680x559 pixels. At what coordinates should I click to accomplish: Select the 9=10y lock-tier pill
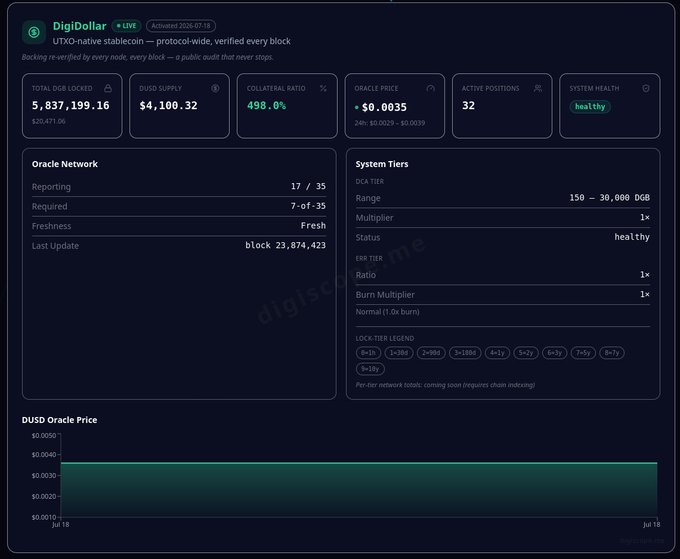pyautogui.click(x=370, y=369)
